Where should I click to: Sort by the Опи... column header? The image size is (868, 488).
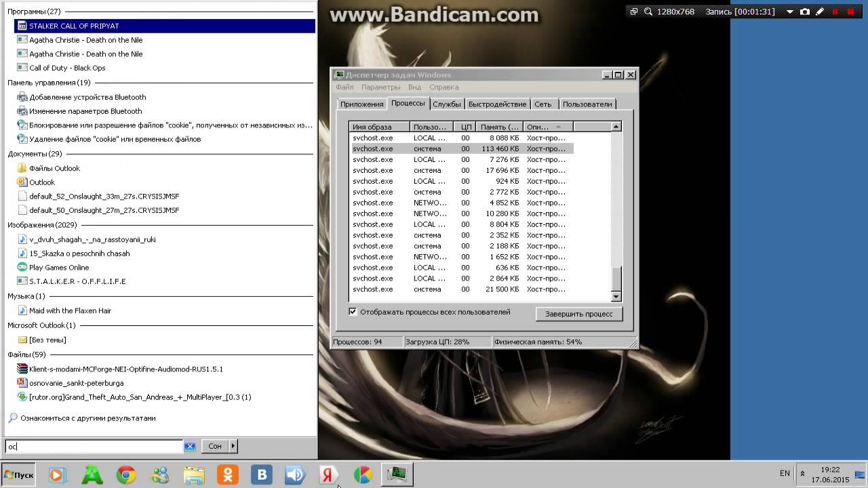coord(548,127)
